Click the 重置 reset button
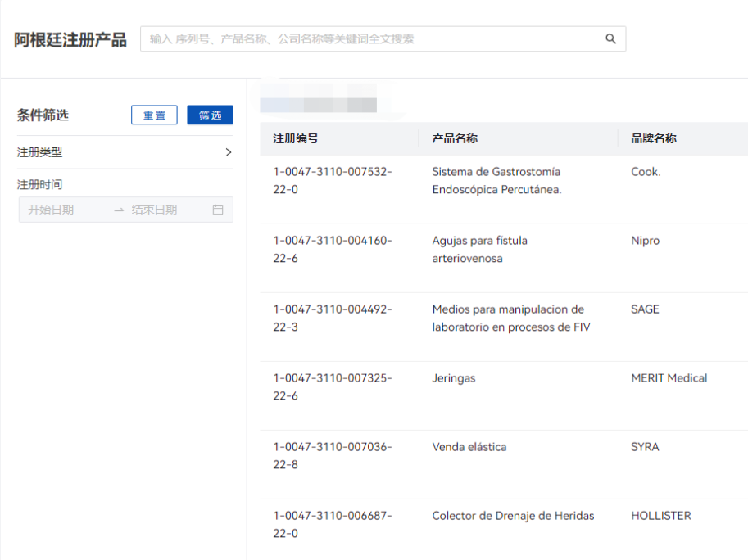The image size is (748, 560). [154, 115]
